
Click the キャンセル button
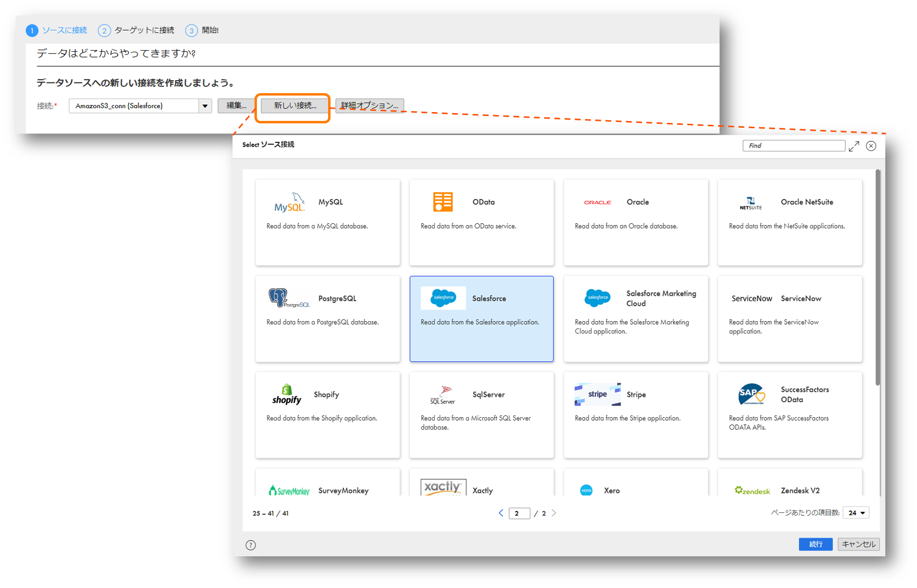(858, 544)
